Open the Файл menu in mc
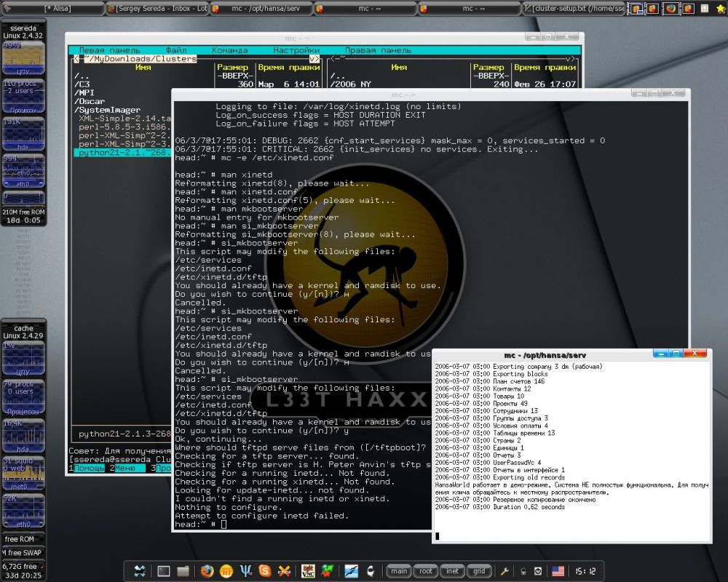The height and width of the screenshot is (582, 728). tap(176, 50)
